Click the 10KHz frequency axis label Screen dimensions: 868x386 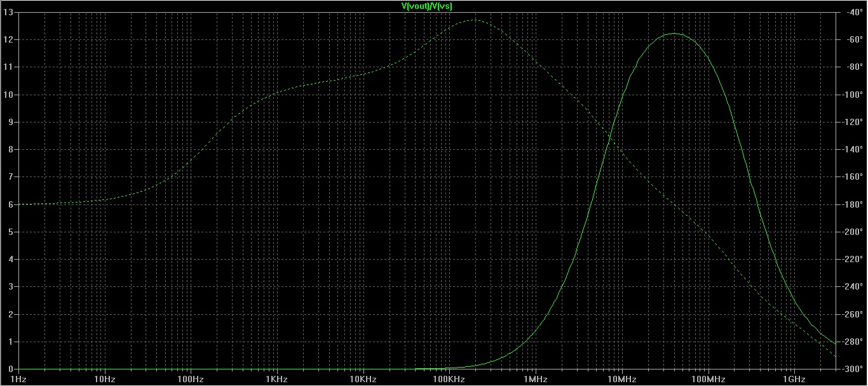coord(363,378)
